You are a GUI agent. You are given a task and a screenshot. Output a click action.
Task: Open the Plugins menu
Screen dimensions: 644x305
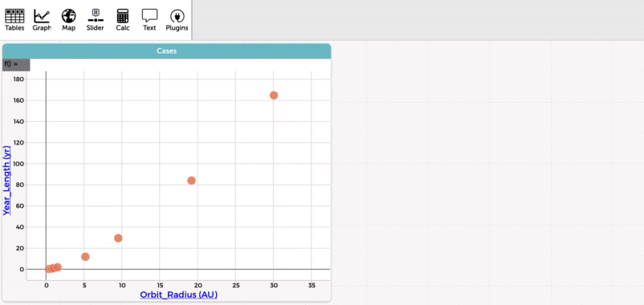[177, 20]
